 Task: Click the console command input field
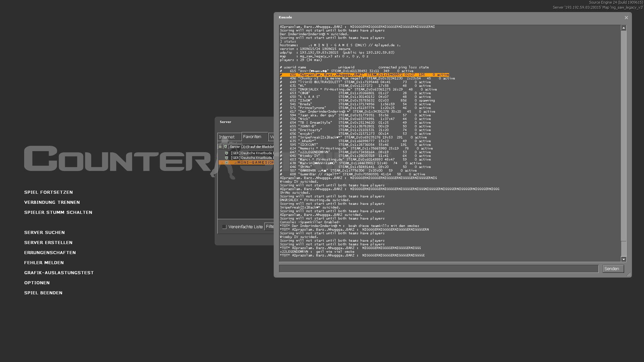439,269
